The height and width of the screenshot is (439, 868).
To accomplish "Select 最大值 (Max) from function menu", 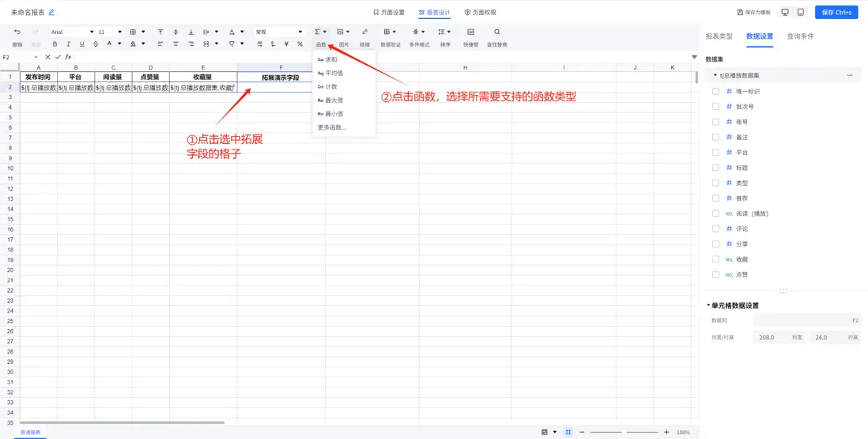I will [344, 100].
